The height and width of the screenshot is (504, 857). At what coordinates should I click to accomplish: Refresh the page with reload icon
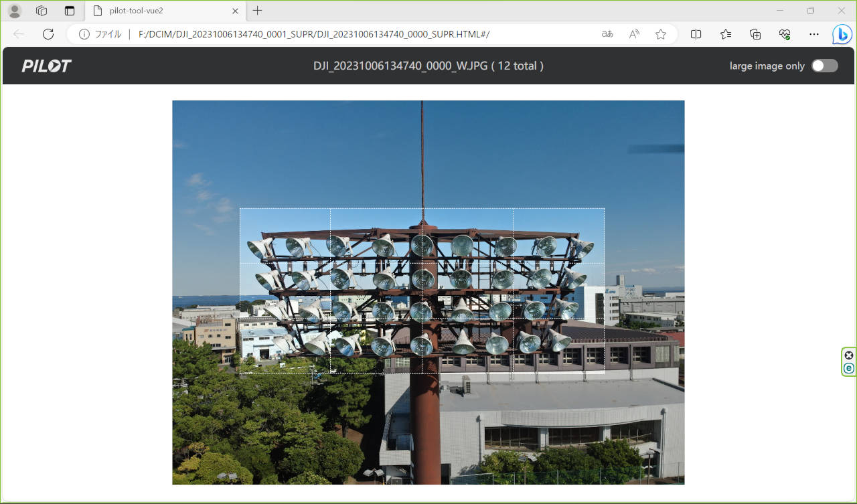[48, 34]
